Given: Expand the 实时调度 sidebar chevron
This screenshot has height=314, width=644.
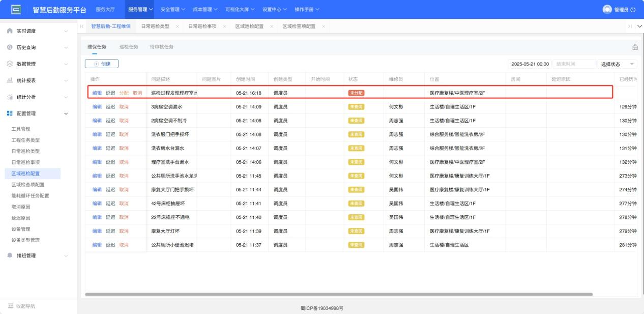Looking at the screenshot, I should coord(66,31).
